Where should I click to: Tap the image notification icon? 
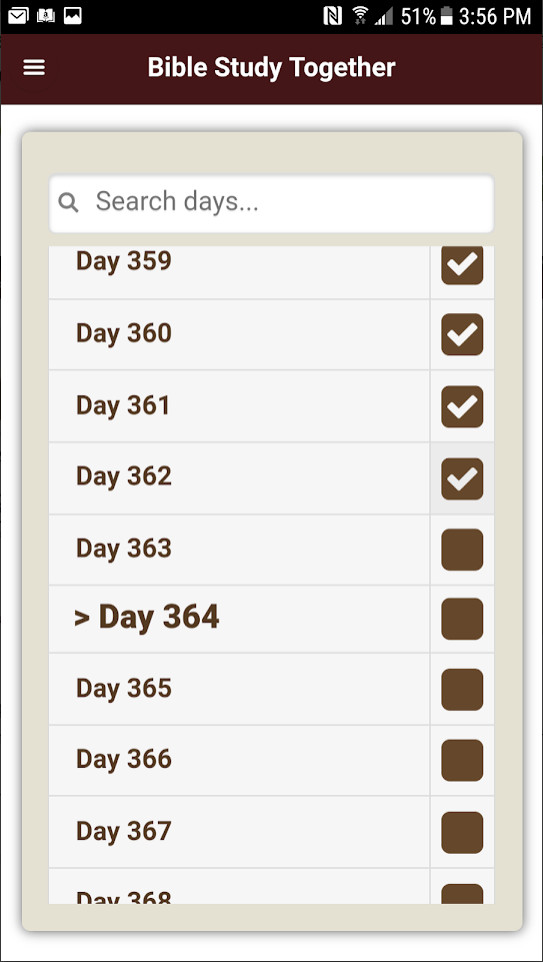[73, 17]
